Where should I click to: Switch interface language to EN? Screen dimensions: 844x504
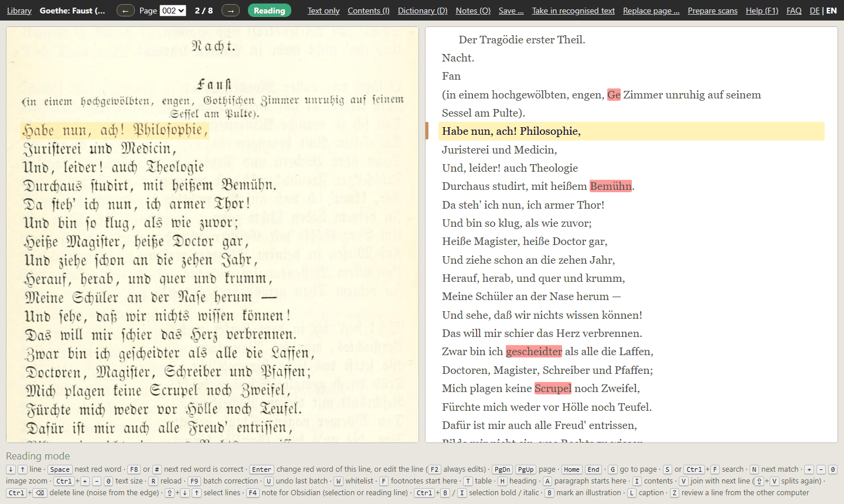pyautogui.click(x=832, y=11)
